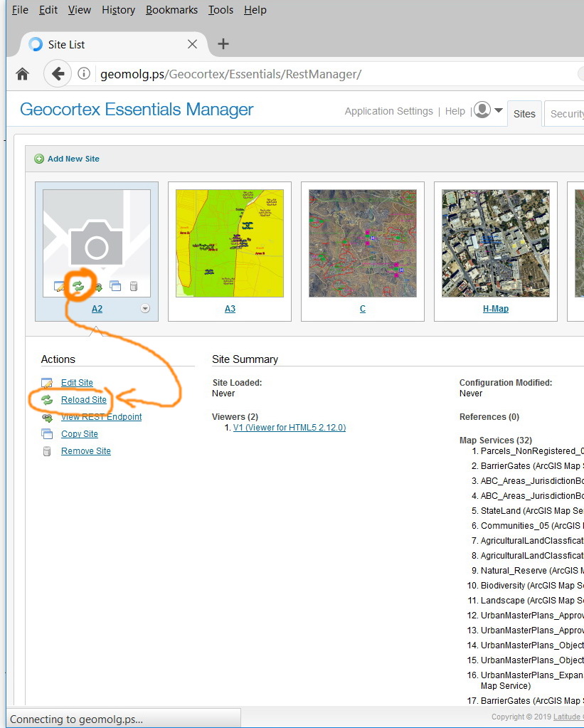This screenshot has width=584, height=728.
Task: Click the Copy Site link
Action: [80, 433]
